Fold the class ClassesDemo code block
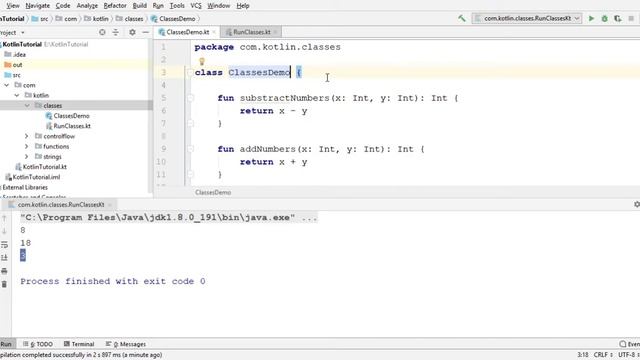Image resolution: width=640 pixels, height=360 pixels. (190, 73)
